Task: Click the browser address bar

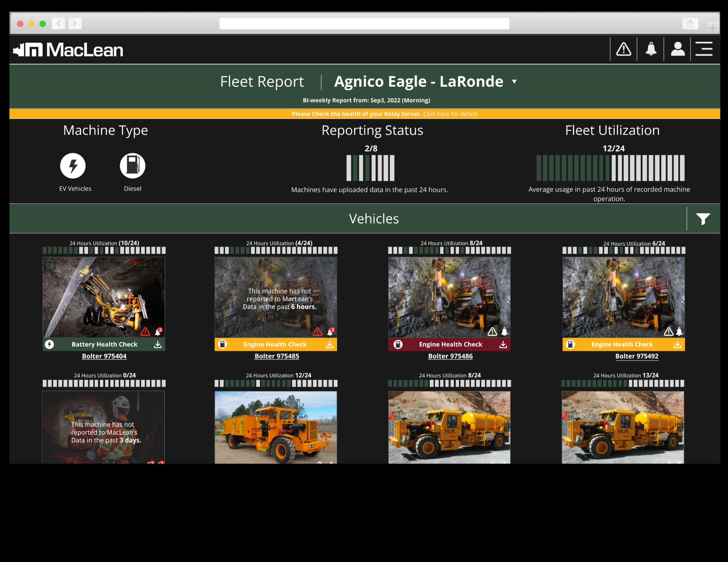Action: click(x=364, y=24)
